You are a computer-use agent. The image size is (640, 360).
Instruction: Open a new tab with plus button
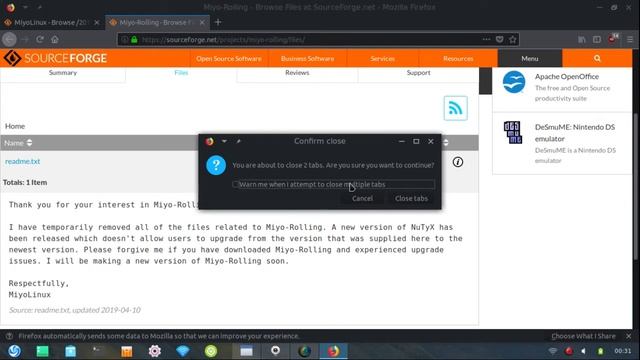218,22
